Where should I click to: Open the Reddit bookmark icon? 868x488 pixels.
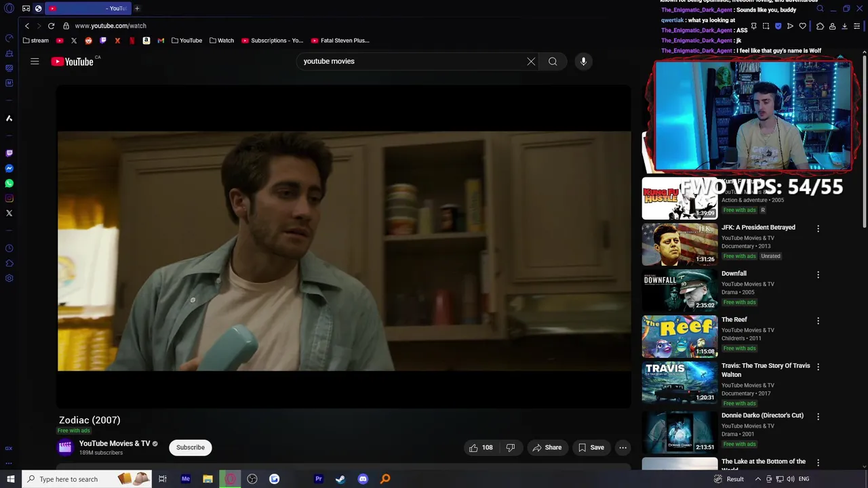click(88, 41)
